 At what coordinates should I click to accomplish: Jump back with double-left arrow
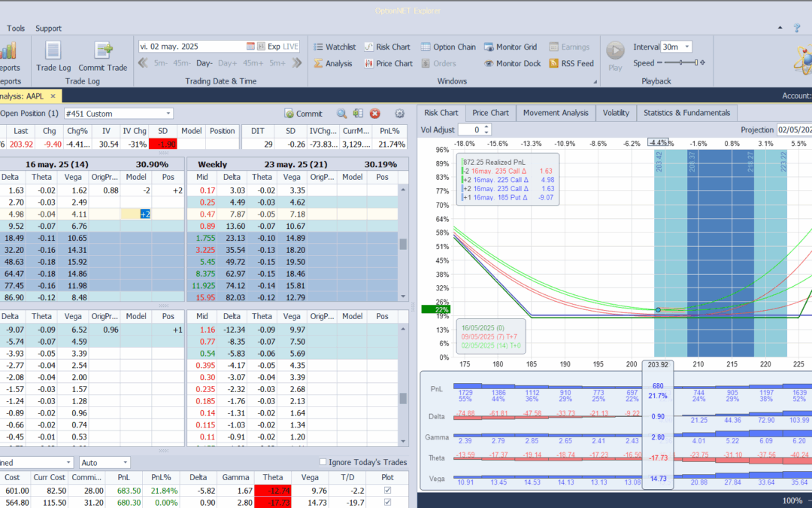(143, 63)
